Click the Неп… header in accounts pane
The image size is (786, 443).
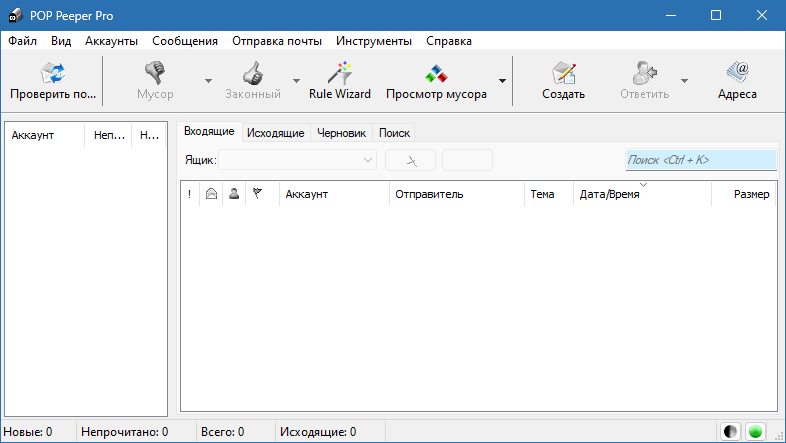108,135
